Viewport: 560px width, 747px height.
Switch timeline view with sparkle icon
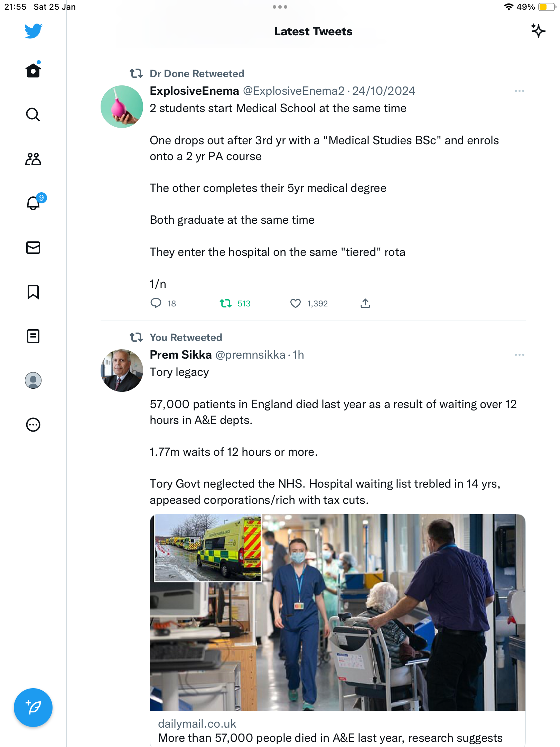[x=538, y=31]
